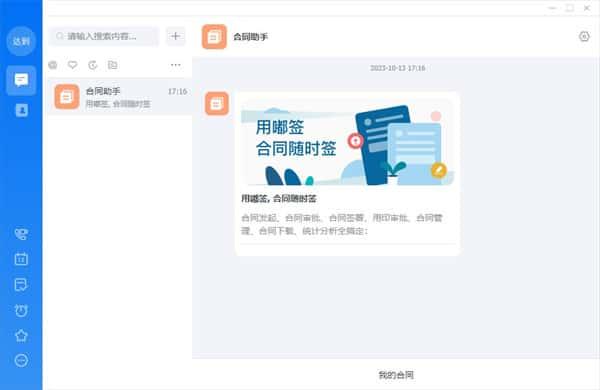This screenshot has height=390, width=600.
Task: Open the circular more icon at sidebar bottom
Action: [x=21, y=360]
